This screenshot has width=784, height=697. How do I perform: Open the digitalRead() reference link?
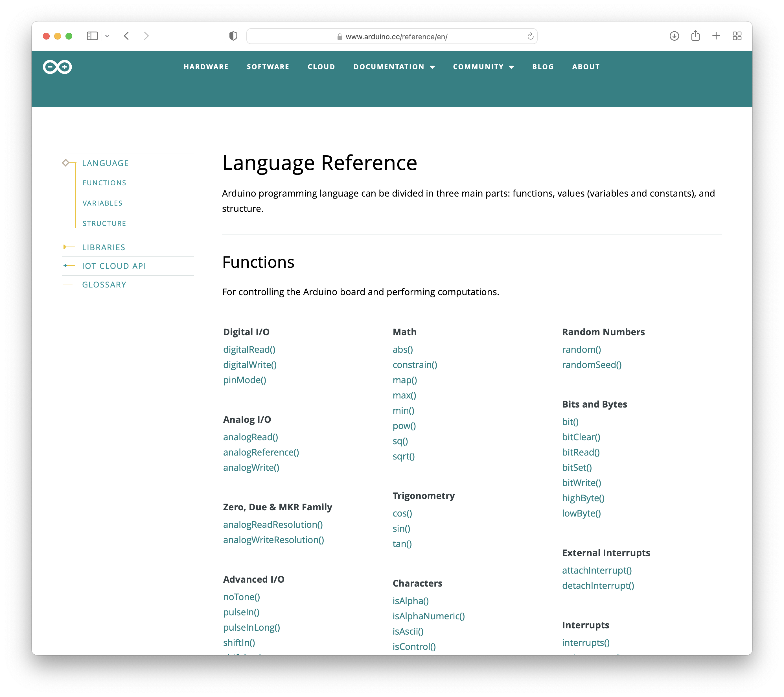tap(249, 349)
